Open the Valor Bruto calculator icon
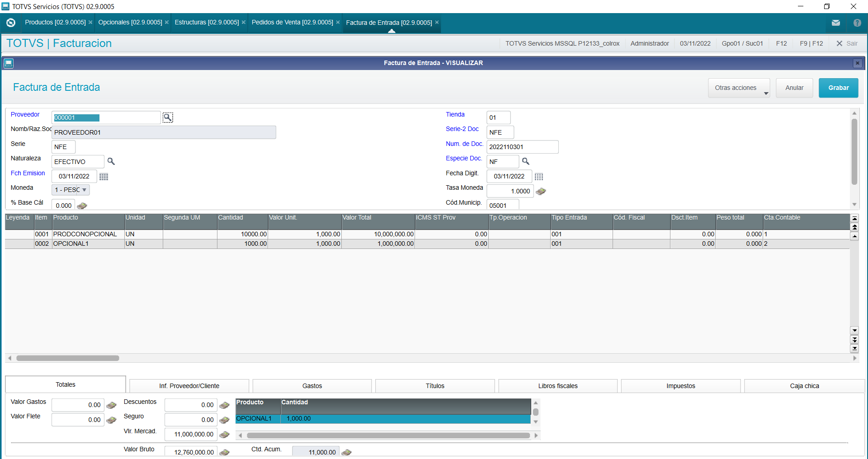The image size is (868, 459). [224, 452]
